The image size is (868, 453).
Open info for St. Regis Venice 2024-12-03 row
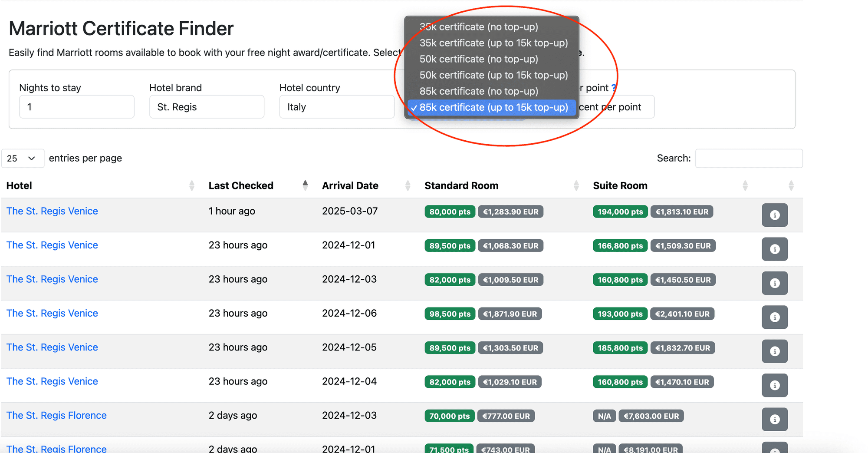click(775, 283)
